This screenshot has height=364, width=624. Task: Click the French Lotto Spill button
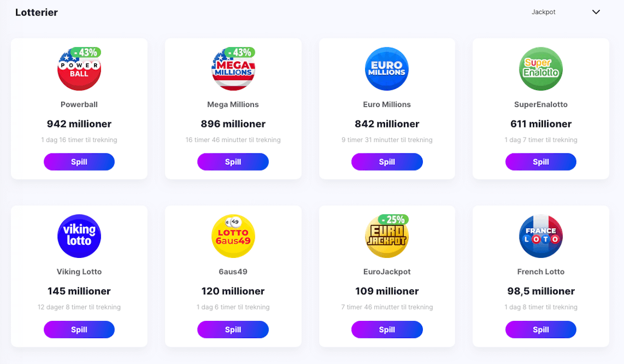pos(541,329)
